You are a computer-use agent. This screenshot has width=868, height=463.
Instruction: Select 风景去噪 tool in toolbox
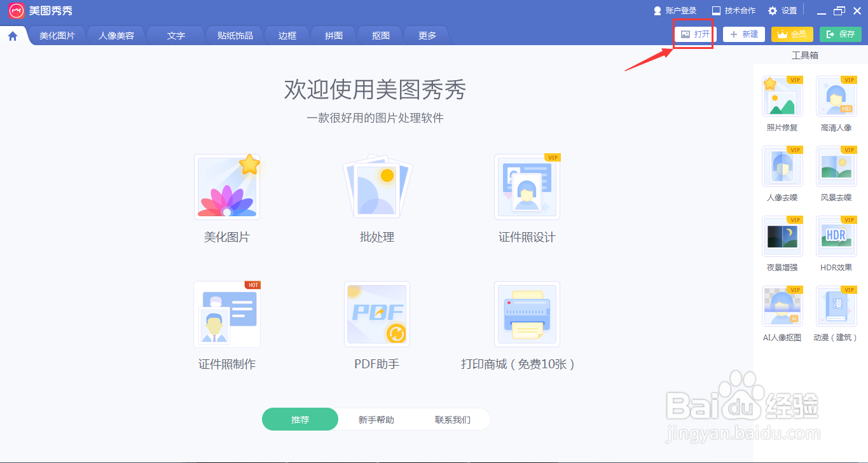point(836,167)
